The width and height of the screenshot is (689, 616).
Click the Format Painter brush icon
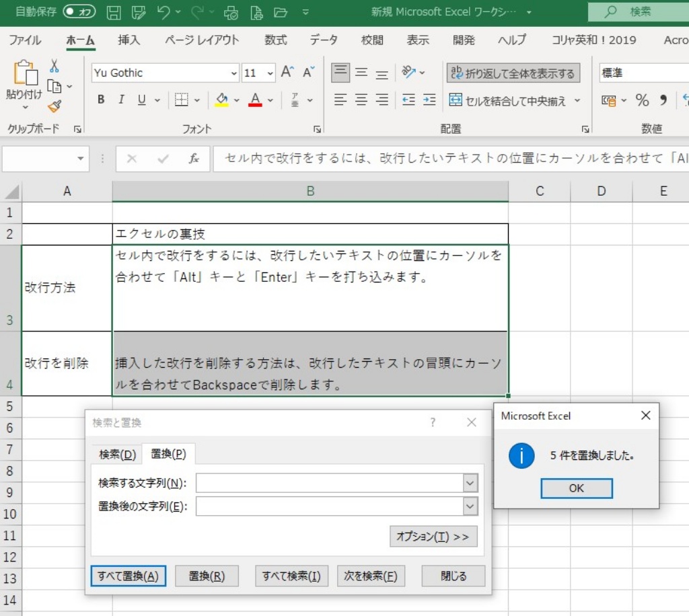(55, 106)
